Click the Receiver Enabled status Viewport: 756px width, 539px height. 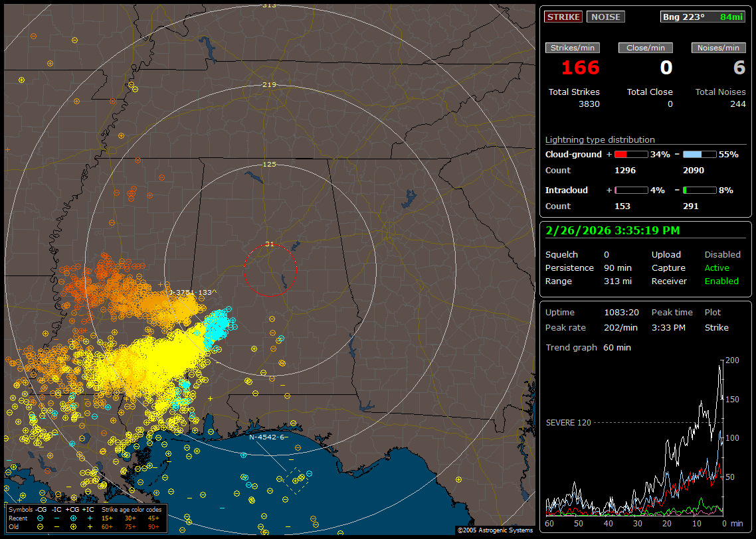coord(721,281)
